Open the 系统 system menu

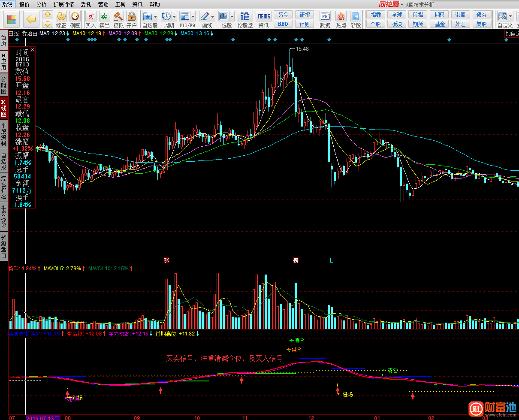point(8,4)
